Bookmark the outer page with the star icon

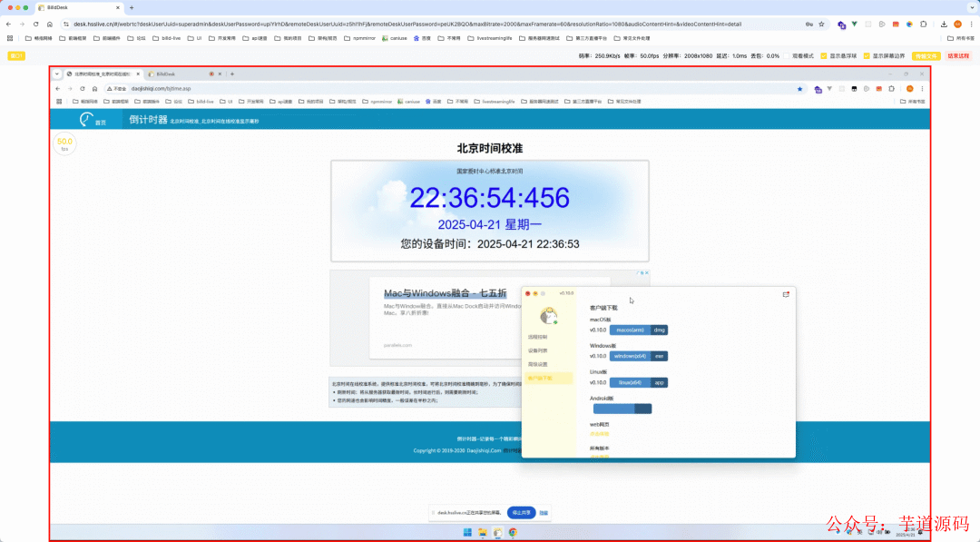pyautogui.click(x=821, y=25)
